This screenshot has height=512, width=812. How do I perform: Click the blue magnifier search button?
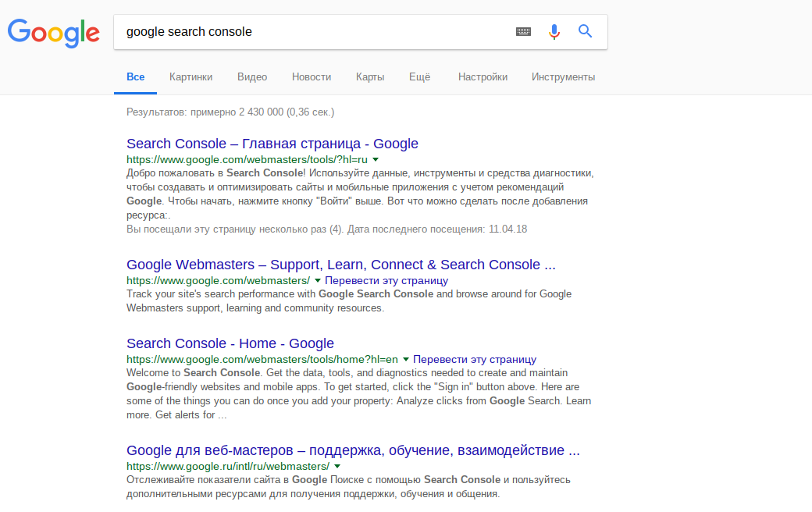point(585,31)
